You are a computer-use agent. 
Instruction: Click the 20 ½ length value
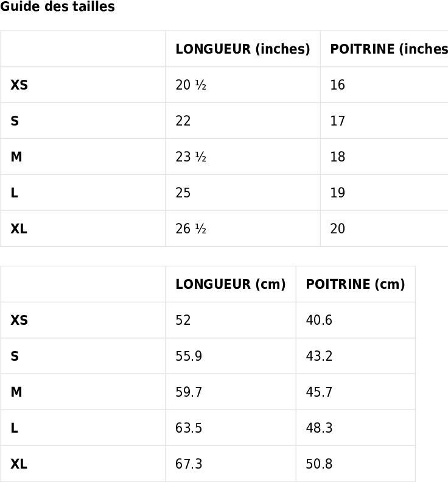click(x=191, y=85)
